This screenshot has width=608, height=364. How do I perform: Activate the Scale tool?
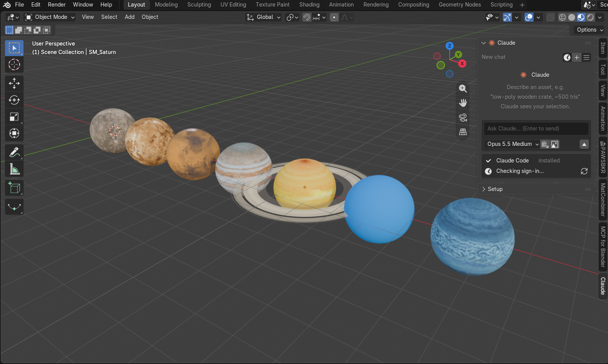[x=14, y=117]
